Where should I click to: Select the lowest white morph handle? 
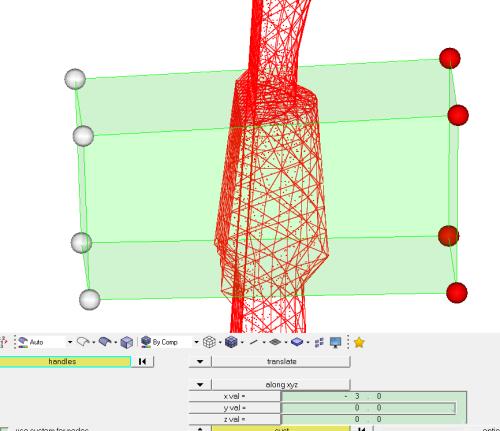[x=90, y=299]
